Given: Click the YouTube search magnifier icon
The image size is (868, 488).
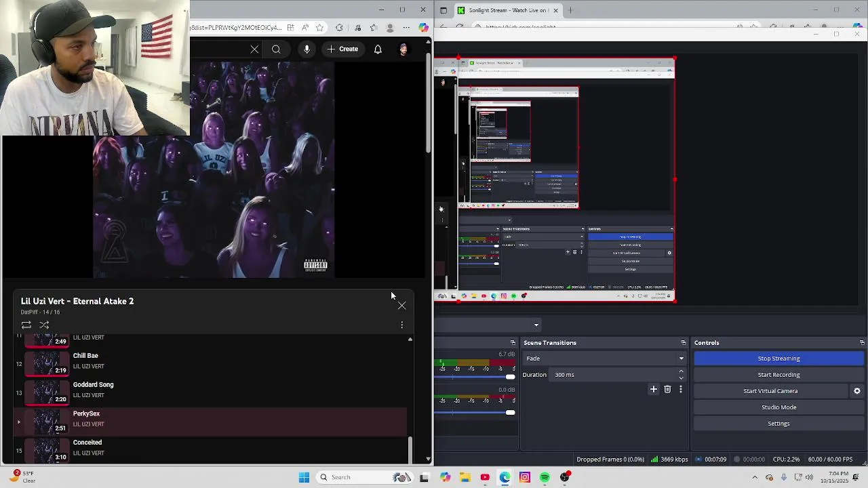Looking at the screenshot, I should click(x=276, y=49).
